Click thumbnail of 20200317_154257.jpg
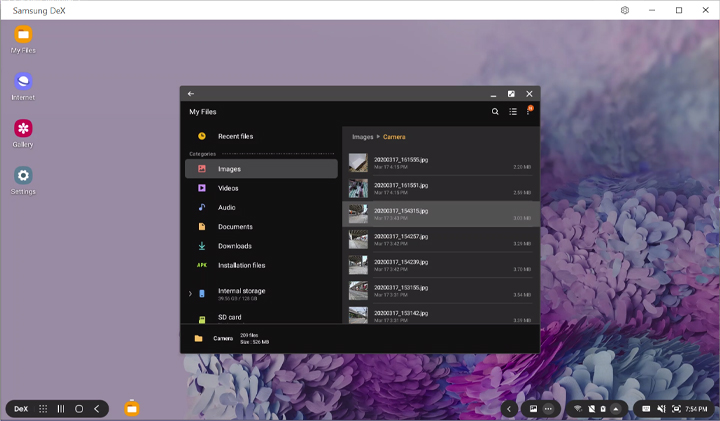The height and width of the screenshot is (421, 720). [x=358, y=240]
